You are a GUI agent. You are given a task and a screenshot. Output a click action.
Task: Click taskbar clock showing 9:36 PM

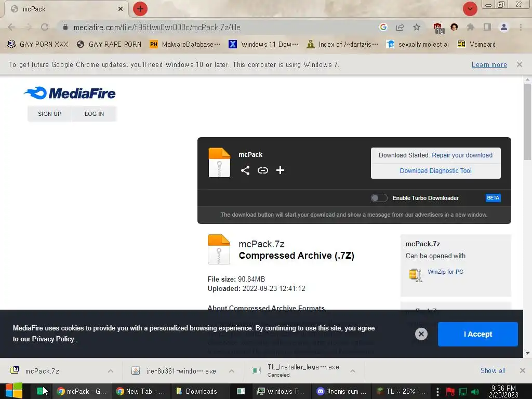pyautogui.click(x=503, y=391)
